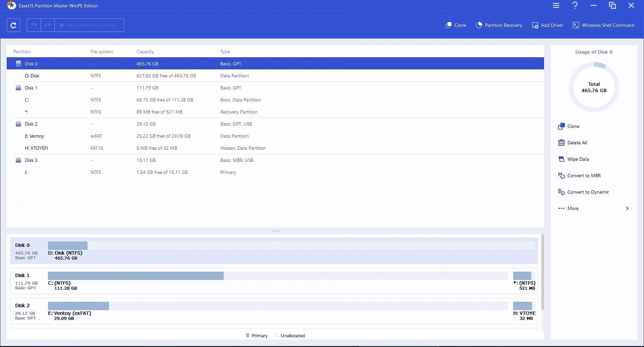Click the EaseUS Partition Master logo icon
644x347 pixels.
coord(11,5)
